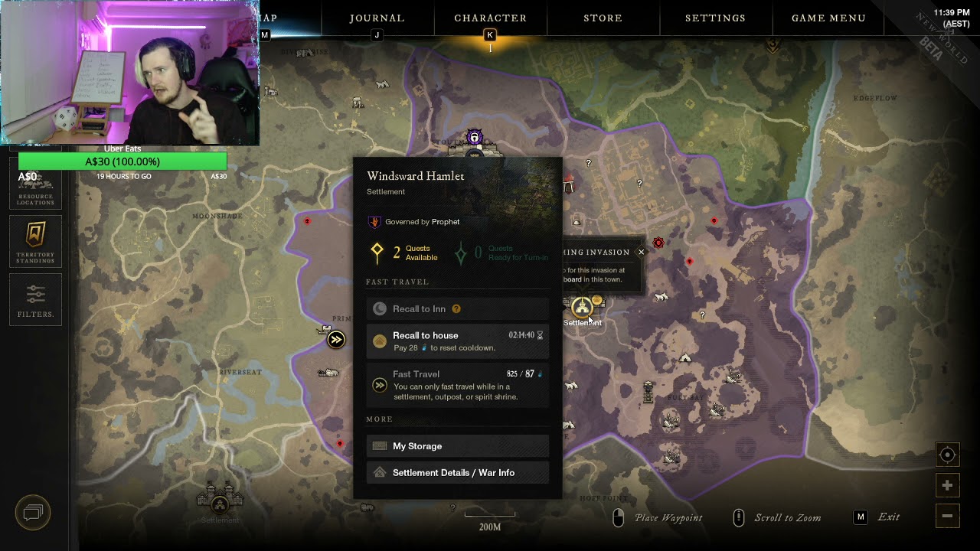Image resolution: width=980 pixels, height=551 pixels.
Task: Open the Journal tab
Action: [x=377, y=18]
